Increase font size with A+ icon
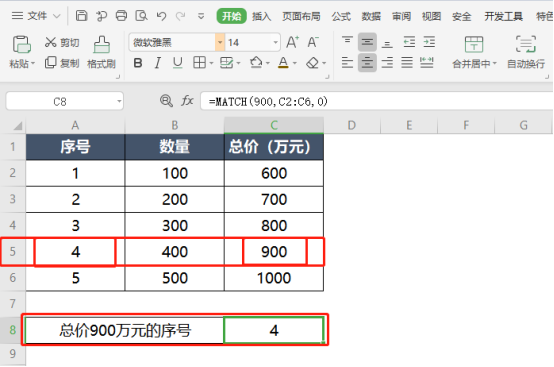 coord(292,42)
